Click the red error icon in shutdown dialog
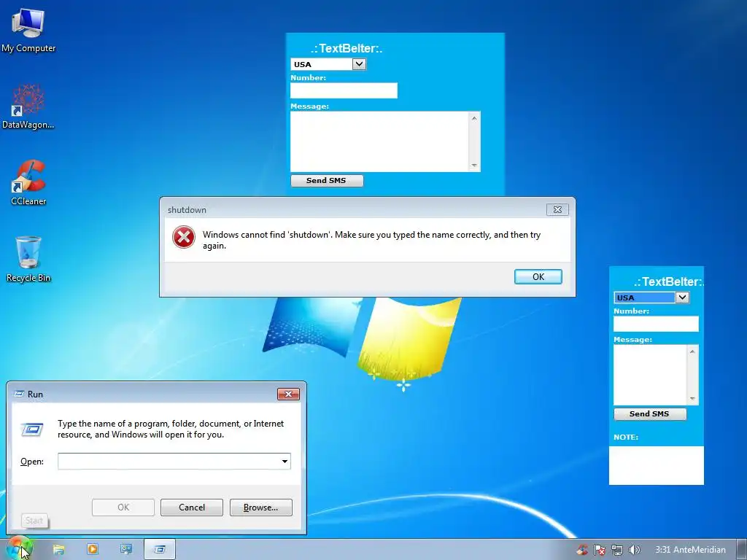 coord(184,237)
